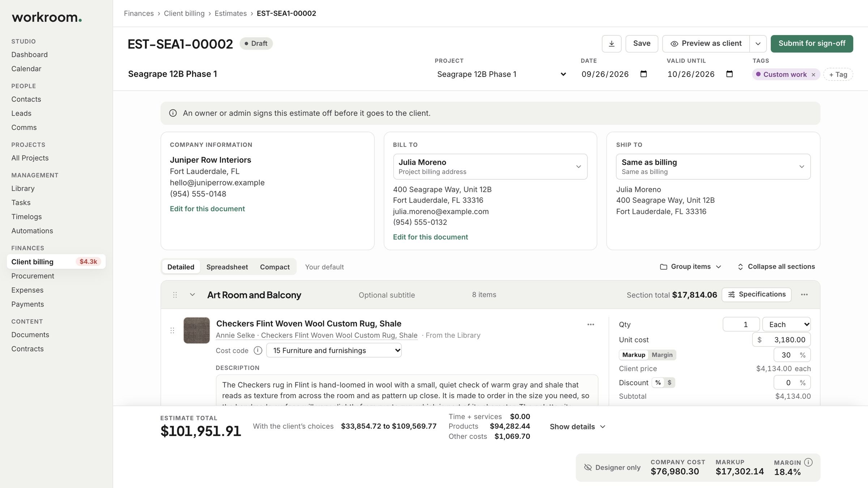This screenshot has width=868, height=488.
Task: Click the info icon beside Cost code
Action: pyautogui.click(x=258, y=351)
